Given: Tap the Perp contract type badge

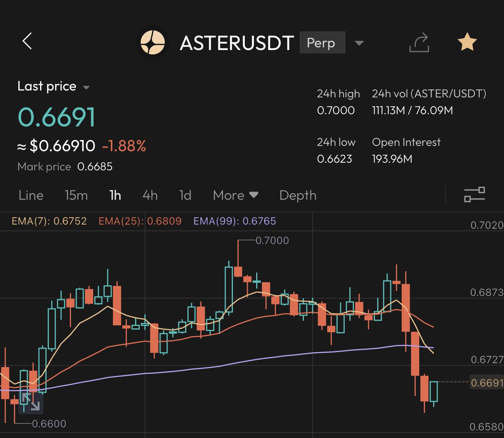Looking at the screenshot, I should [322, 43].
